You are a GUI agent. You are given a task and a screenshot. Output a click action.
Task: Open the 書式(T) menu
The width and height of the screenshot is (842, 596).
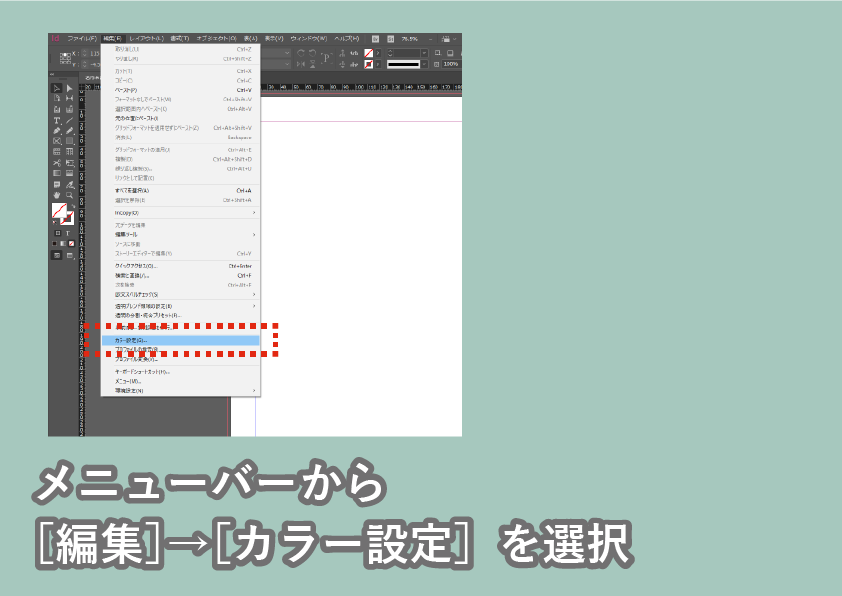pos(180,39)
